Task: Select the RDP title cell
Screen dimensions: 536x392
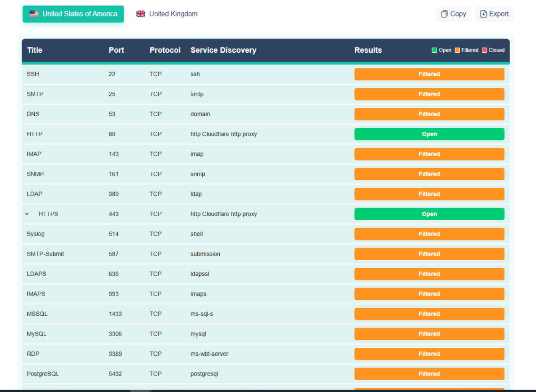Action: 33,354
